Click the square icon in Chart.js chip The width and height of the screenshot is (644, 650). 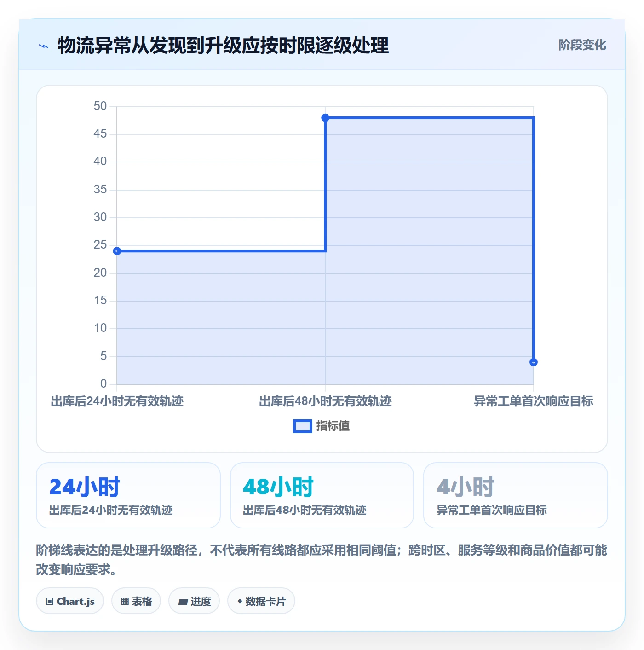pyautogui.click(x=50, y=602)
